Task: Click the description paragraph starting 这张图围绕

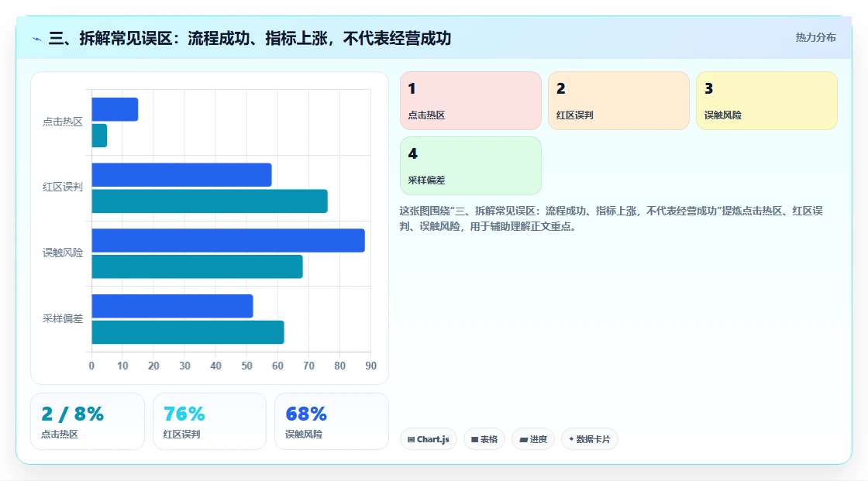Action: pos(611,218)
